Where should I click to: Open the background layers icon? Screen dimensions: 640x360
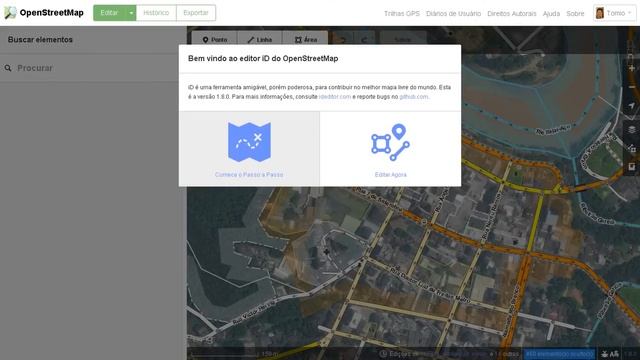(x=631, y=130)
